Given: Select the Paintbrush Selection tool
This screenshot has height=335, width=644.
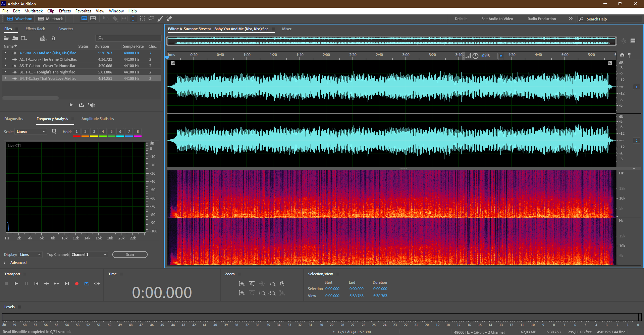Looking at the screenshot, I should click(x=160, y=18).
